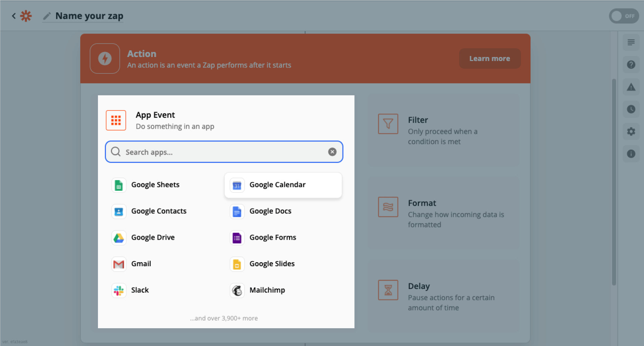Pick the Google Contacts icon

point(119,212)
